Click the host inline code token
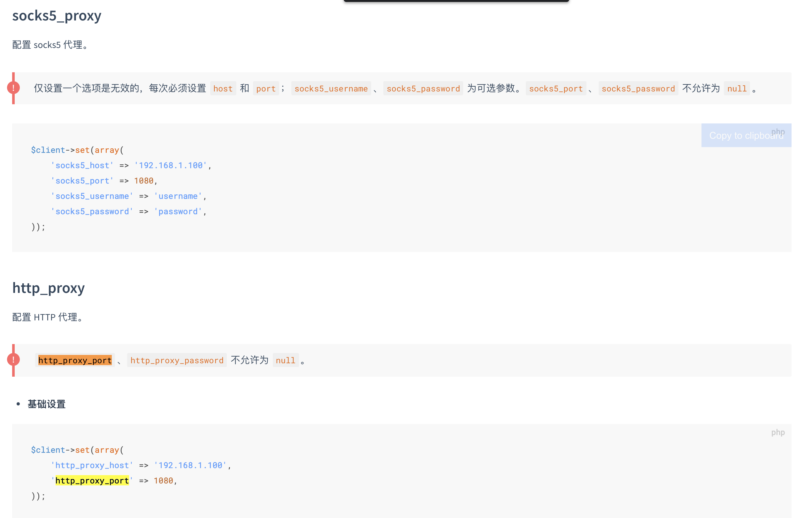This screenshot has height=518, width=812. [x=223, y=89]
